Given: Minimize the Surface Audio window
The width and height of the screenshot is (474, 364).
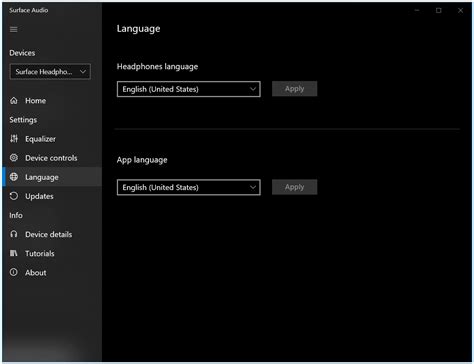Looking at the screenshot, I should (417, 10).
